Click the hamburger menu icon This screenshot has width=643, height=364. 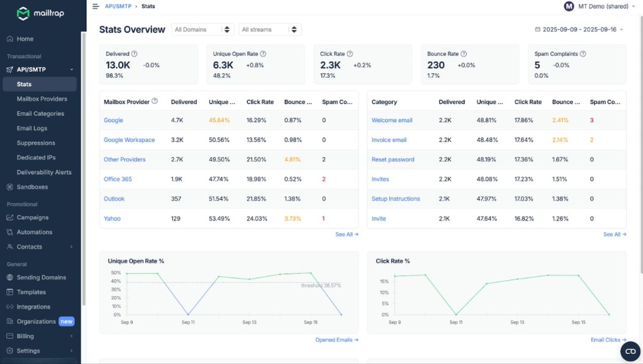[95, 7]
